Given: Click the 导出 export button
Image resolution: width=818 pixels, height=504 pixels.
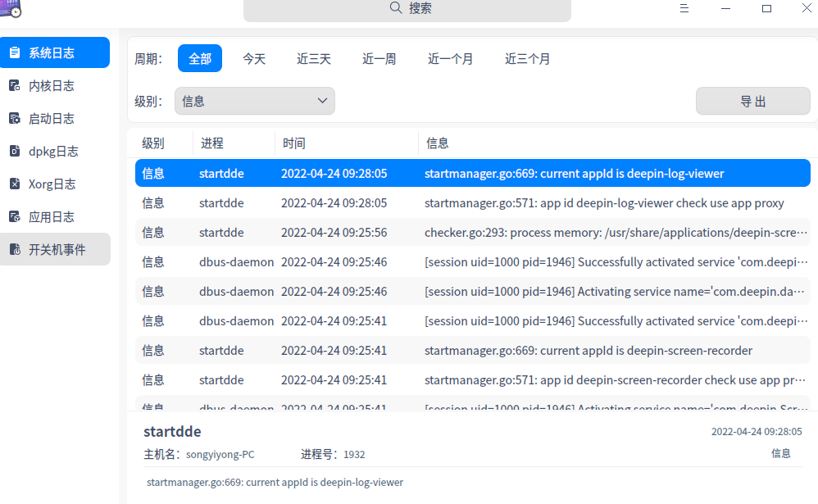Looking at the screenshot, I should click(752, 100).
